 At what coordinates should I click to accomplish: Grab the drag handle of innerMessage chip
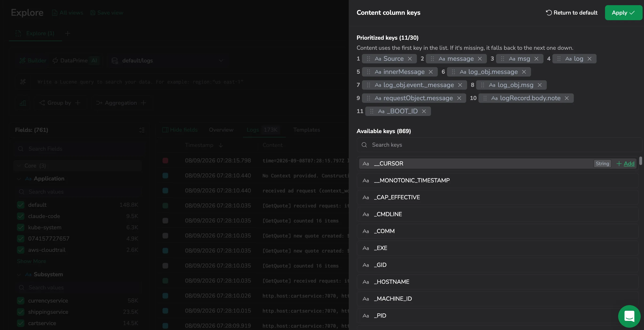tap(369, 72)
